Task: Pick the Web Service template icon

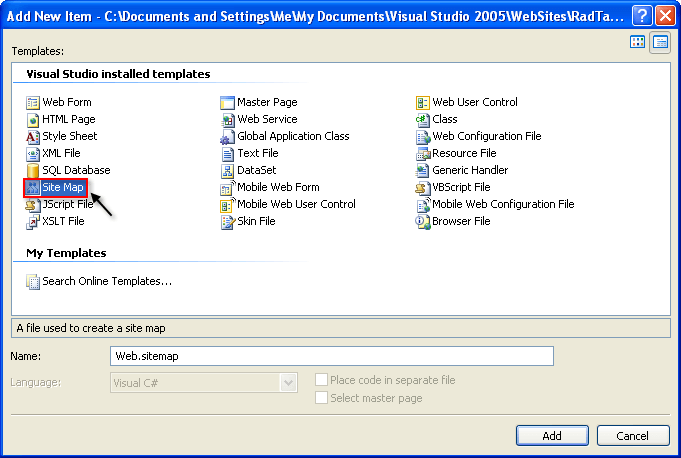Action: coord(228,119)
